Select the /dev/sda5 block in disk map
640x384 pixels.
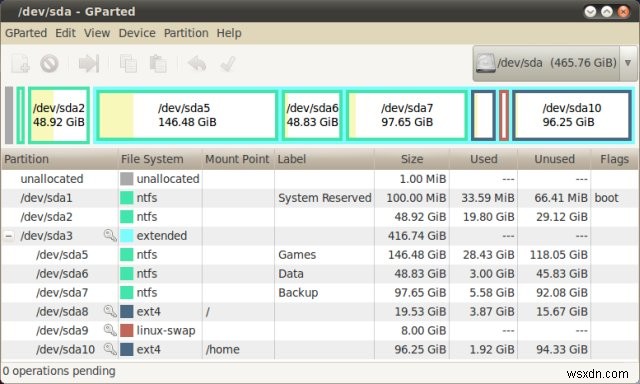point(187,115)
